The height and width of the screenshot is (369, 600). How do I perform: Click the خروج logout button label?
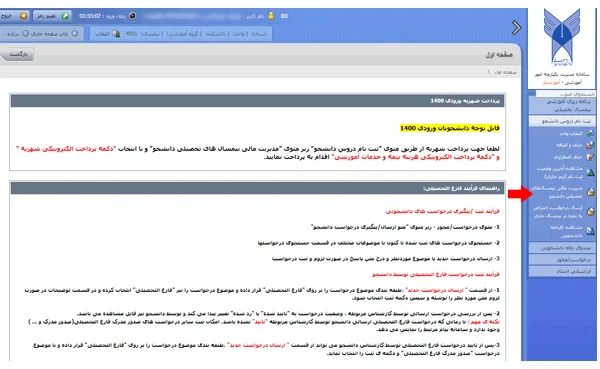point(7,16)
